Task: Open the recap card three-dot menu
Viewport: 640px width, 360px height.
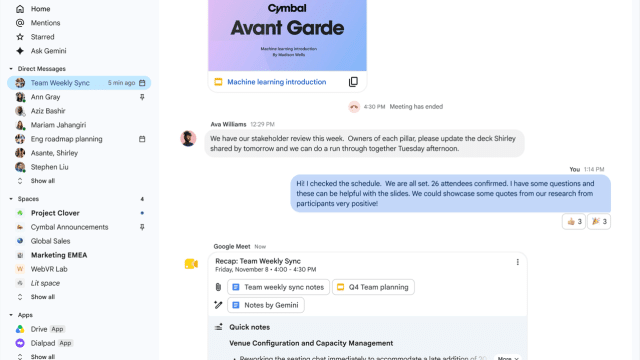Action: click(518, 262)
